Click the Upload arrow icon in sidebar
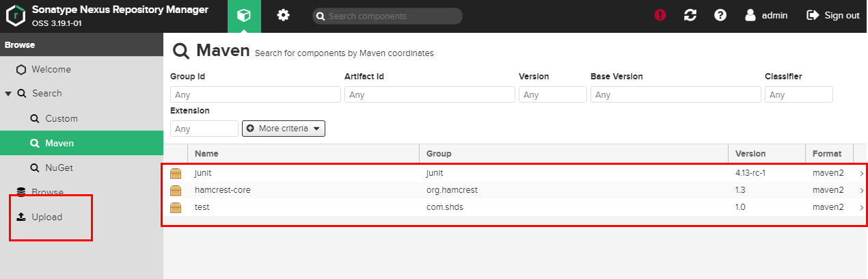Screen dimensions: 868x279 21,217
